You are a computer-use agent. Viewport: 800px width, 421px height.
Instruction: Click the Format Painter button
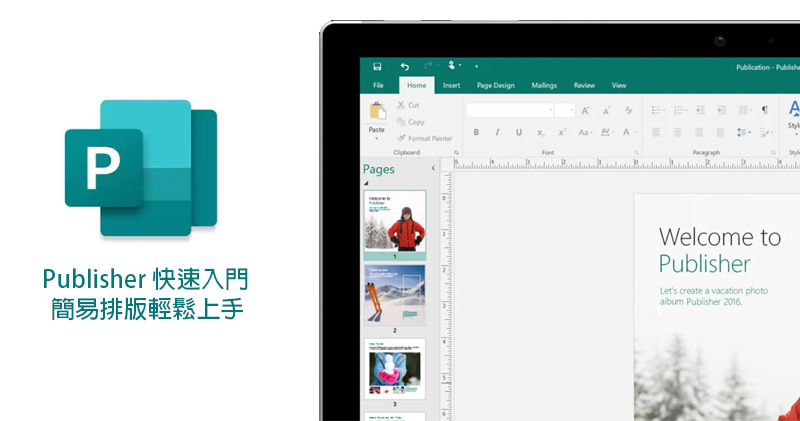coord(425,138)
